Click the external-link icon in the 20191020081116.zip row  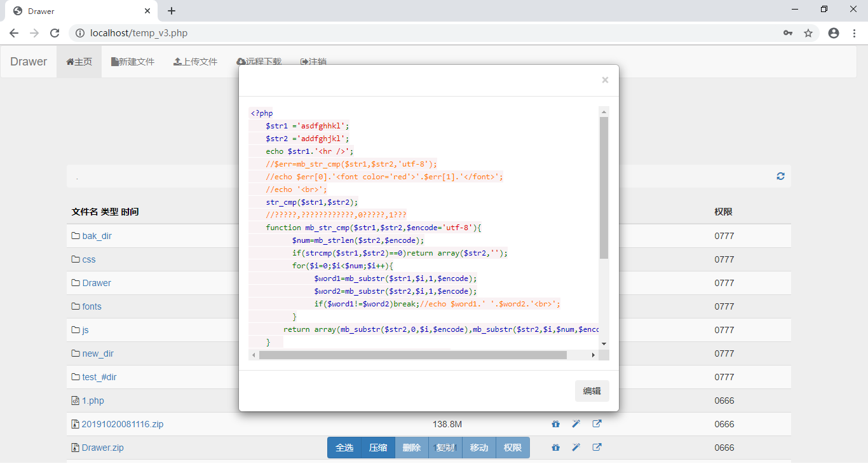pyautogui.click(x=597, y=424)
